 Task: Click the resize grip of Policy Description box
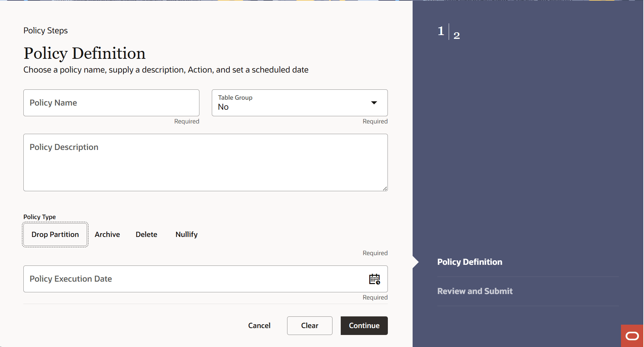tap(385, 188)
